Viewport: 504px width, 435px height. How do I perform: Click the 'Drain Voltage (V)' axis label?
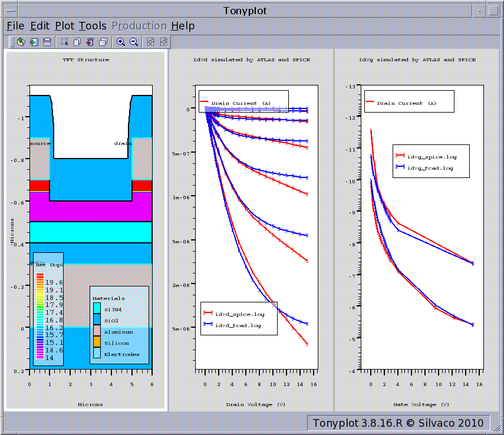click(256, 404)
